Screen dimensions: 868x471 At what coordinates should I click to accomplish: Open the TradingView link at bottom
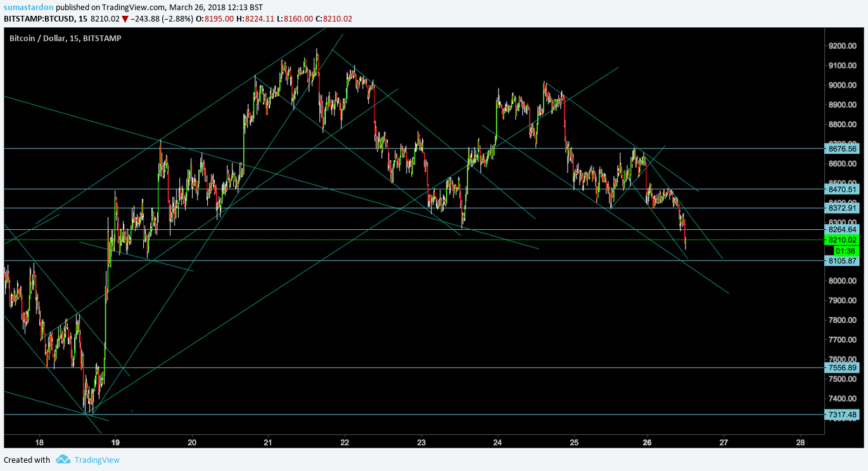[x=97, y=460]
